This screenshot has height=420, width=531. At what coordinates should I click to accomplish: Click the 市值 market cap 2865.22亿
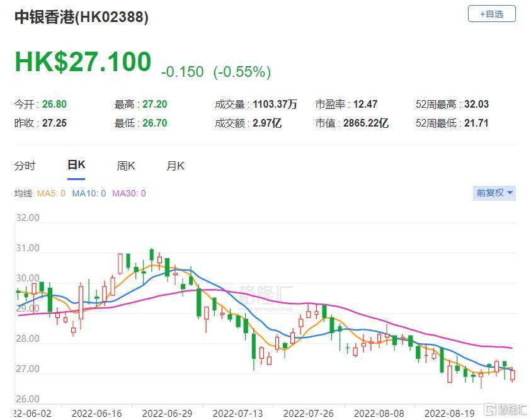tap(366, 123)
